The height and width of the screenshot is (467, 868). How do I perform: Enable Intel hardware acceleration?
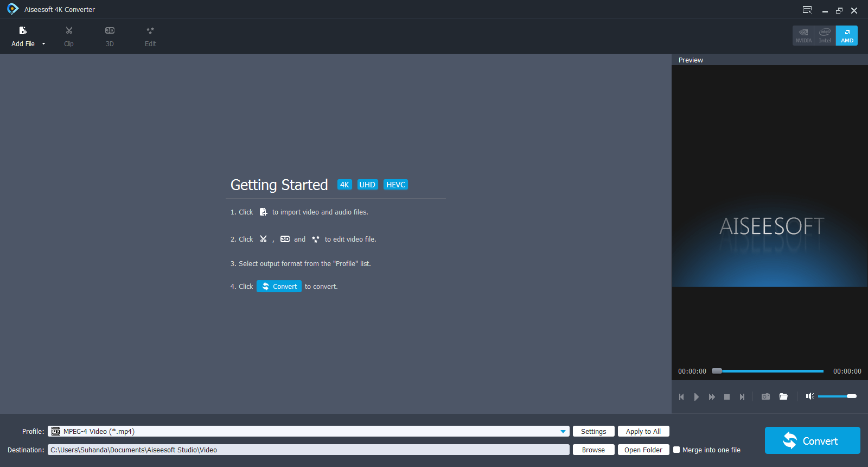click(x=825, y=36)
